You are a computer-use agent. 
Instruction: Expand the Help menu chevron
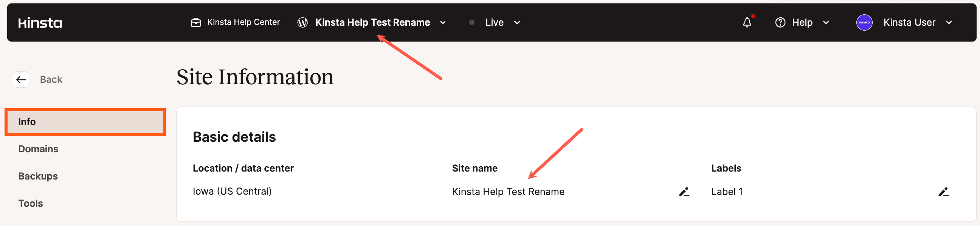coord(825,23)
